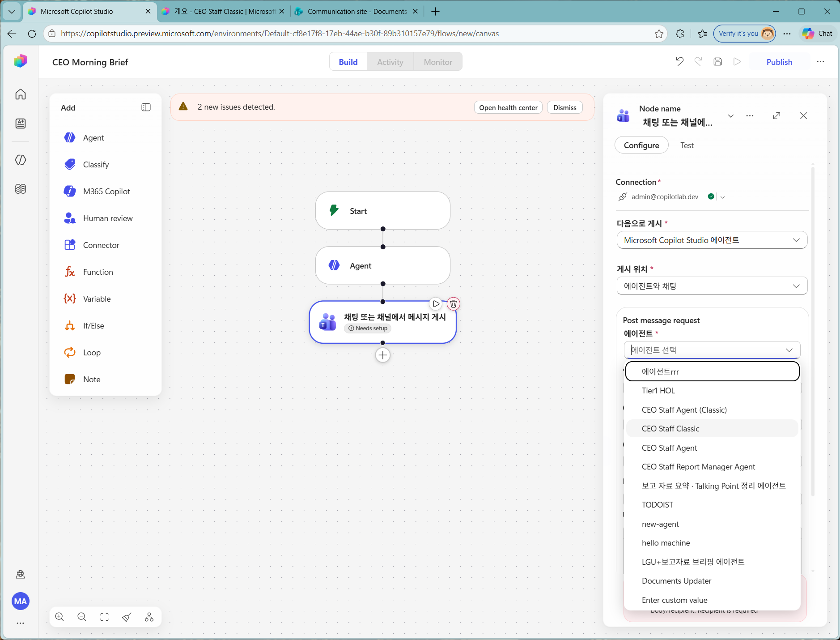The height and width of the screenshot is (640, 840).
Task: Switch to Communication site - Documents tab
Action: 356,12
